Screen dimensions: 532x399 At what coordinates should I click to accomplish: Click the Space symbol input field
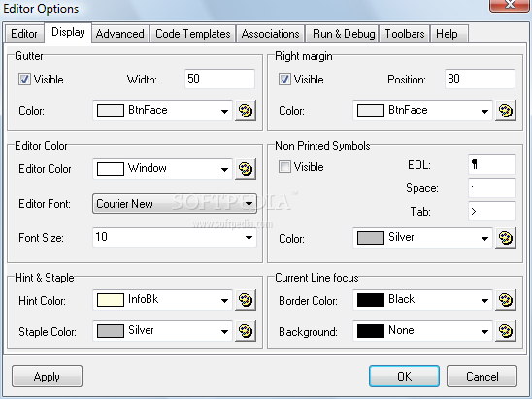(x=492, y=187)
